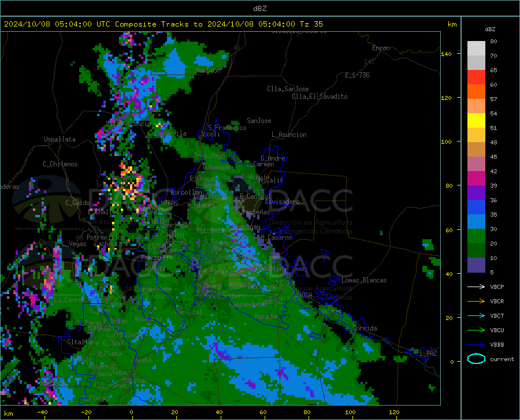Click the orange VBCR arrow in the legend
520x420 pixels.
476,302
